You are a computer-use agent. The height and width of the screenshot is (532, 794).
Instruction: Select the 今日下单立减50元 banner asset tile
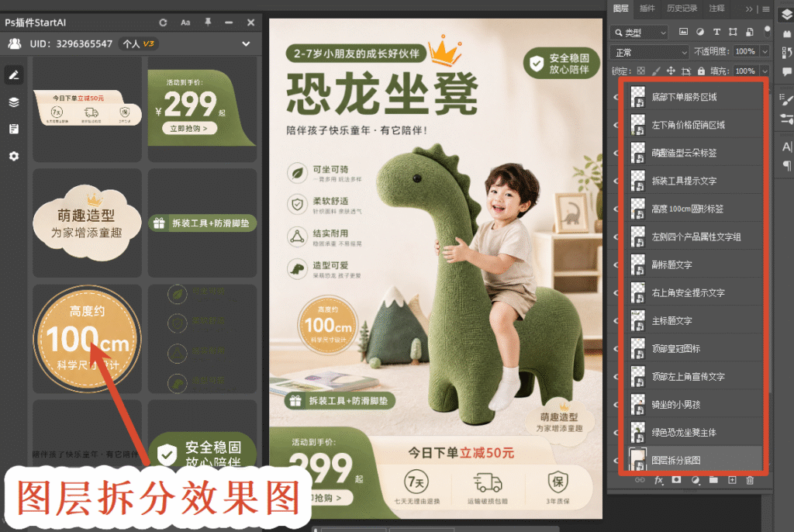pos(87,108)
